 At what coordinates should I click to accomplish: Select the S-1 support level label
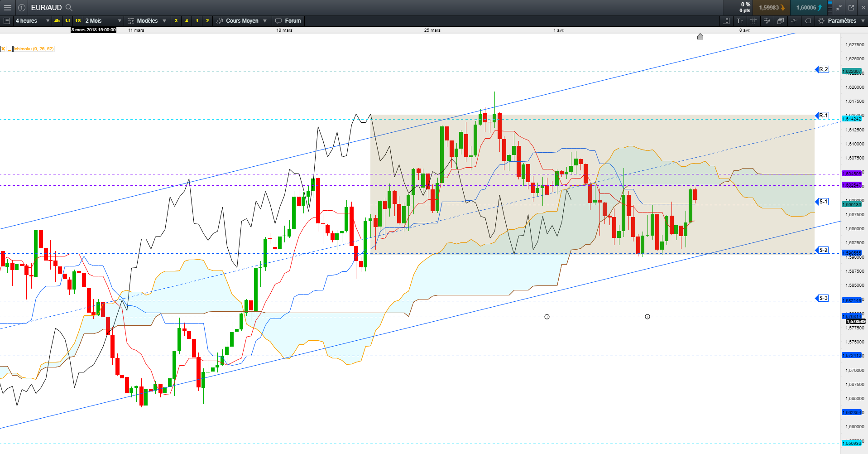click(x=823, y=202)
